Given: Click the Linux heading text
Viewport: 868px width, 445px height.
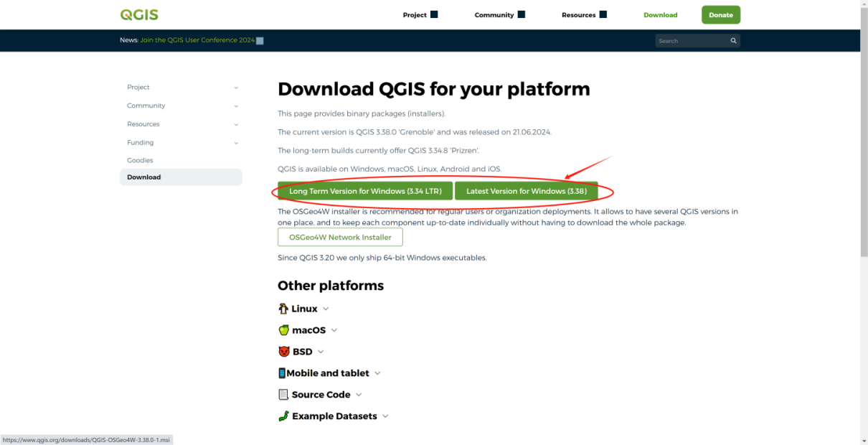Looking at the screenshot, I should click(x=304, y=309).
